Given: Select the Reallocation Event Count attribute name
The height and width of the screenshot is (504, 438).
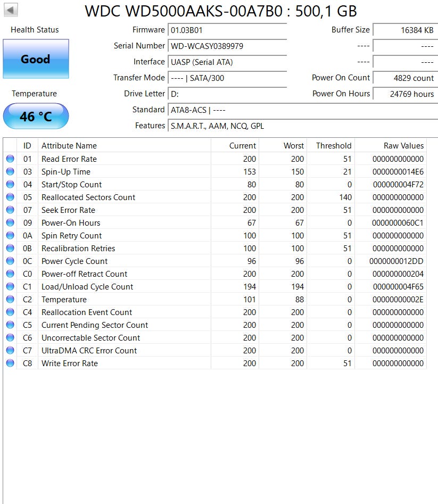Looking at the screenshot, I should click(x=87, y=312).
